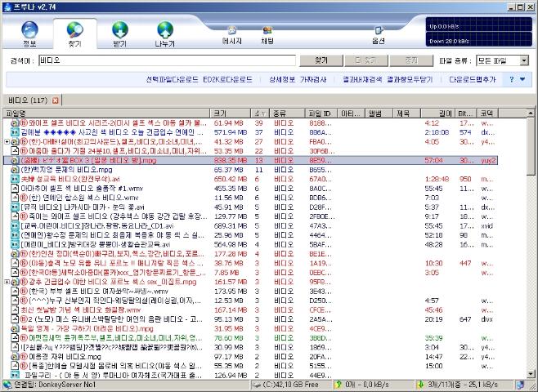Click the 선택파일다운로드 link
The image size is (538, 392).
click(173, 79)
